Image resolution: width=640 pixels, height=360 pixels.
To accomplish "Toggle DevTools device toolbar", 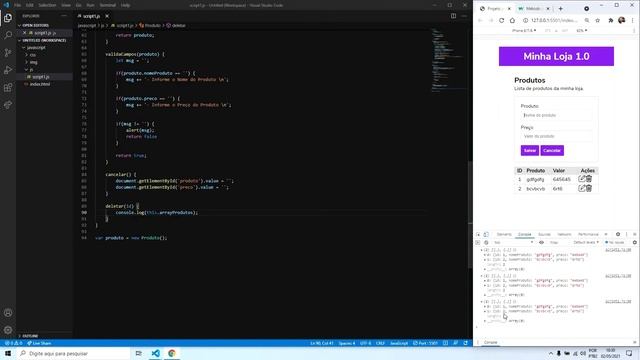I will 486,234.
